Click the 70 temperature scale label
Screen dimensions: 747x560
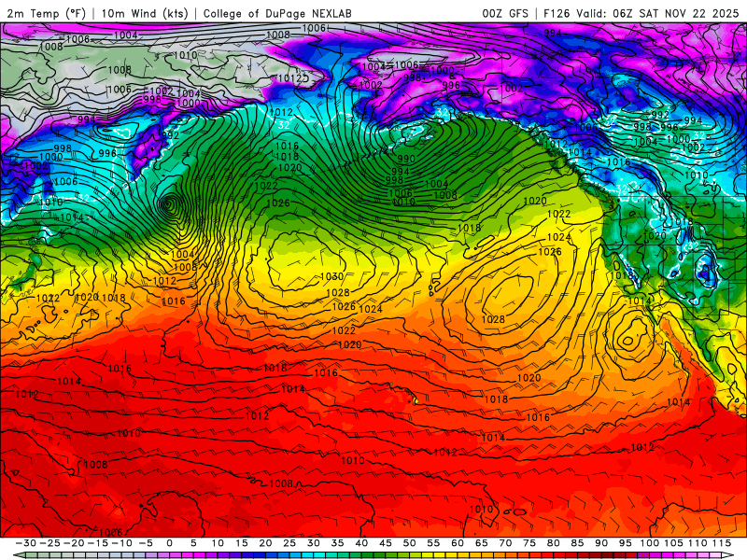point(505,543)
